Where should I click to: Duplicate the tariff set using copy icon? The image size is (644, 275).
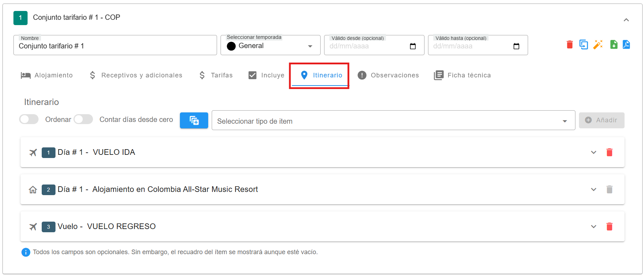[x=584, y=45]
